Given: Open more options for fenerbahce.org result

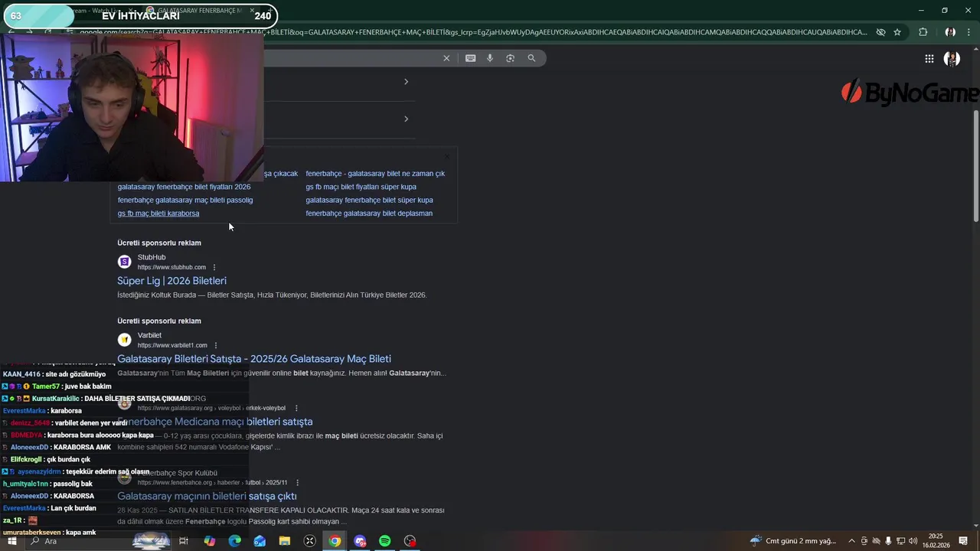Looking at the screenshot, I should (297, 483).
